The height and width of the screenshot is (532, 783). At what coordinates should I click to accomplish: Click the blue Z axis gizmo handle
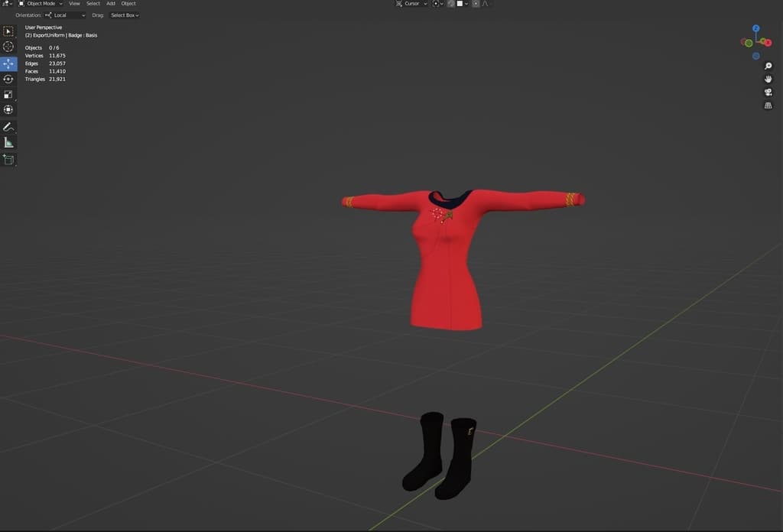pyautogui.click(x=756, y=28)
